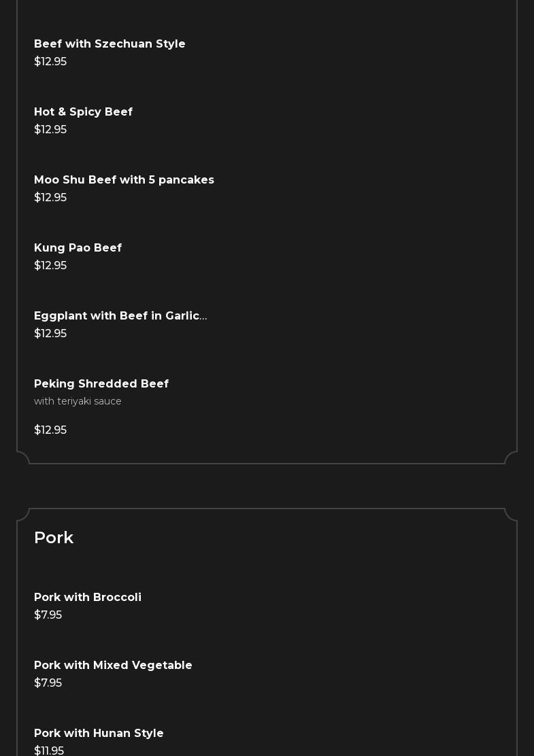Click the $11.95 price under Pork with Hunan Style
This screenshot has height=756, width=534.
click(x=49, y=750)
